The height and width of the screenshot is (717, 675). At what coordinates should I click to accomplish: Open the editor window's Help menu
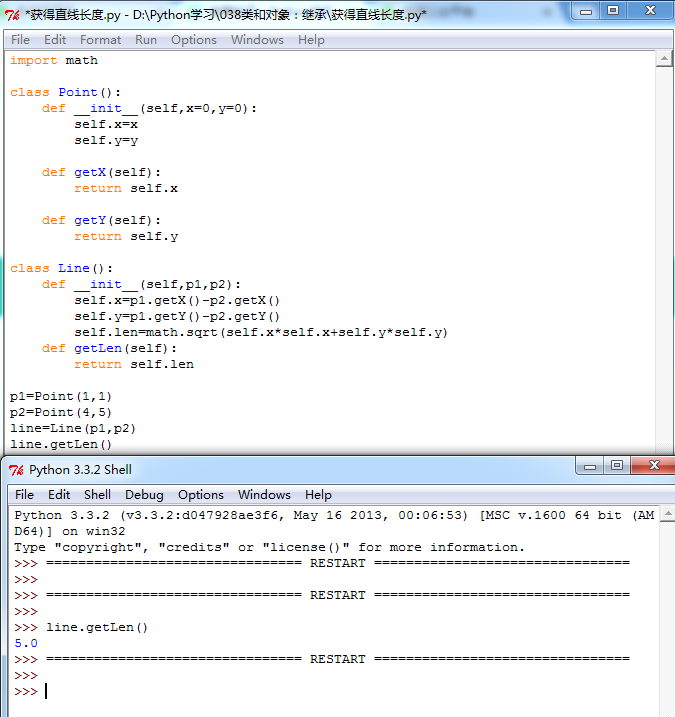[311, 40]
